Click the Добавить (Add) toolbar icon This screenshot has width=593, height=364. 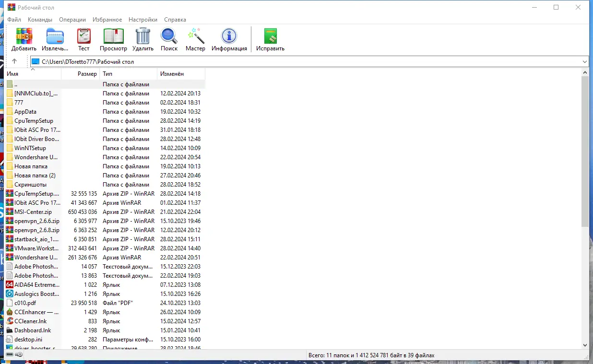pos(24,36)
